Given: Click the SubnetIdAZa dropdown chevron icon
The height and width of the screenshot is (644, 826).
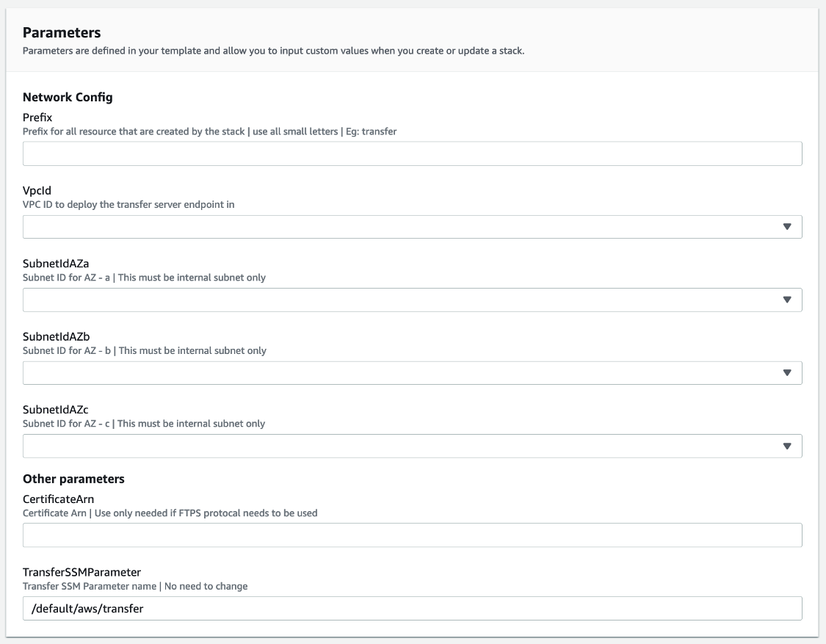Looking at the screenshot, I should [787, 299].
